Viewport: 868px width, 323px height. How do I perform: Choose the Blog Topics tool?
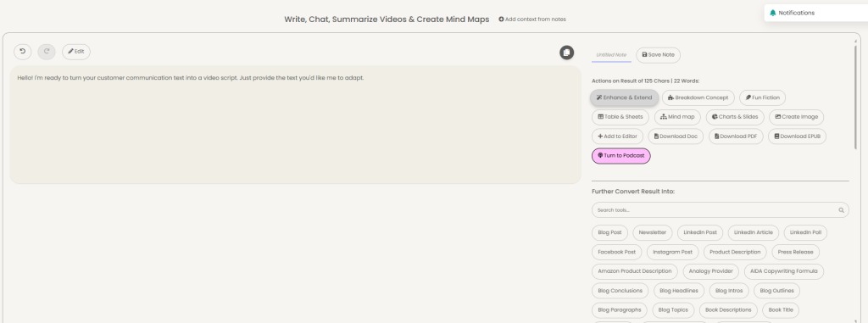pyautogui.click(x=673, y=310)
